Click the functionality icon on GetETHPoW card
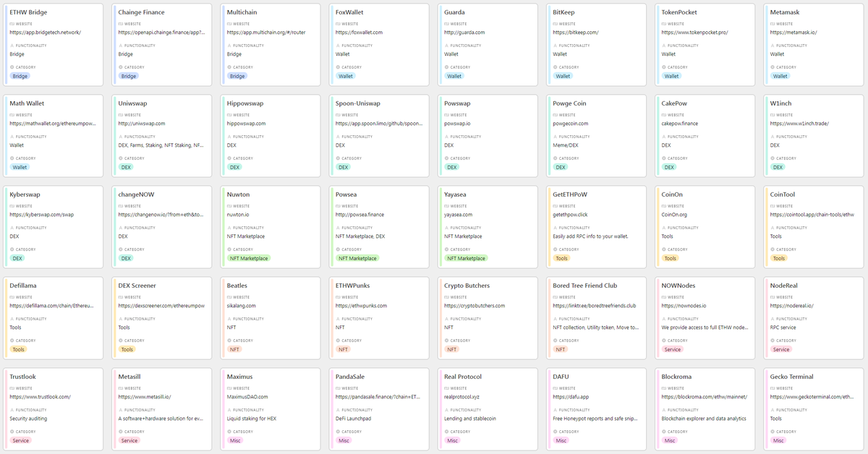 tap(555, 228)
